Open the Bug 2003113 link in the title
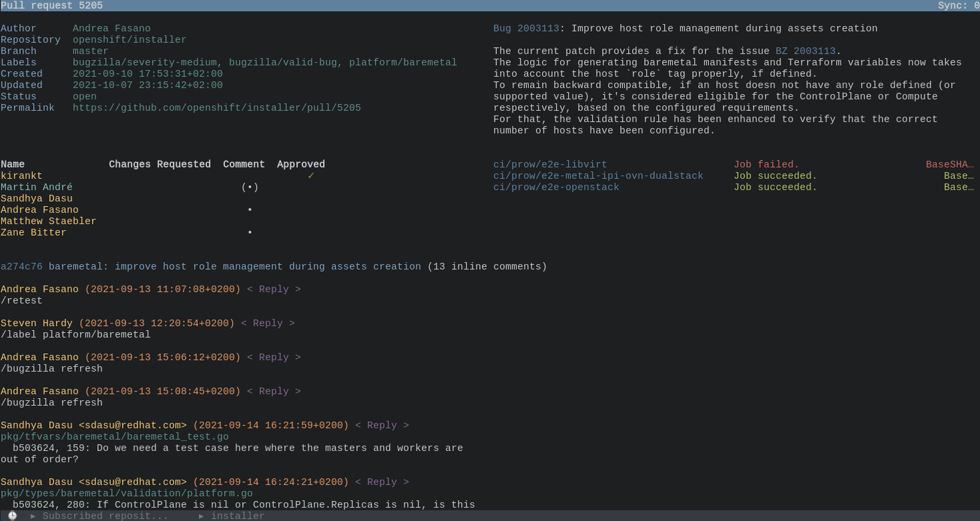Screen dimensions: 980x521 (x=526, y=29)
